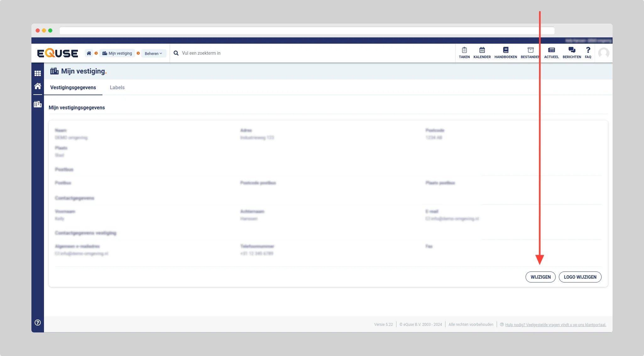This screenshot has width=644, height=356.
Task: Select the Vestigingsgegevens tab
Action: tap(73, 88)
